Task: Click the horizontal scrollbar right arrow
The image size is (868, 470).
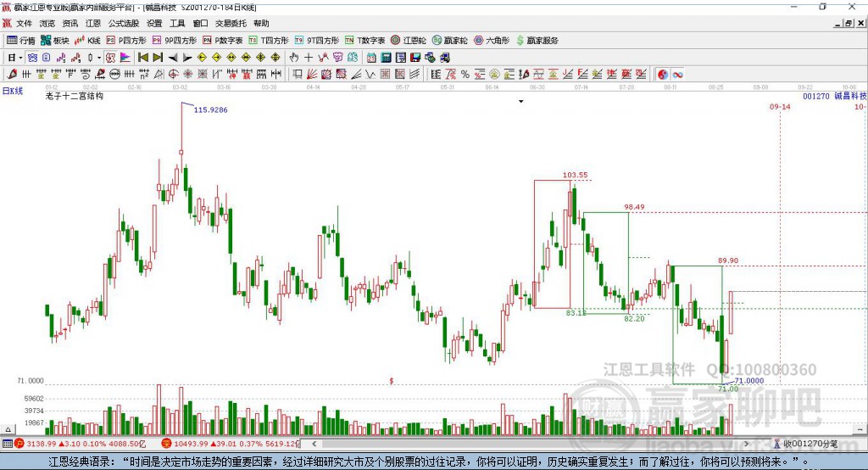Action: [x=746, y=444]
